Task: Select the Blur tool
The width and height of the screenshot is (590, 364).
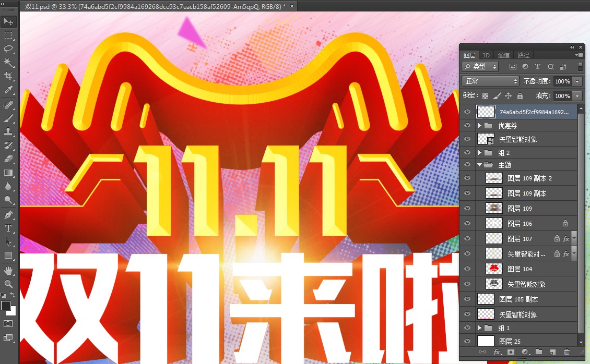Action: (x=8, y=186)
